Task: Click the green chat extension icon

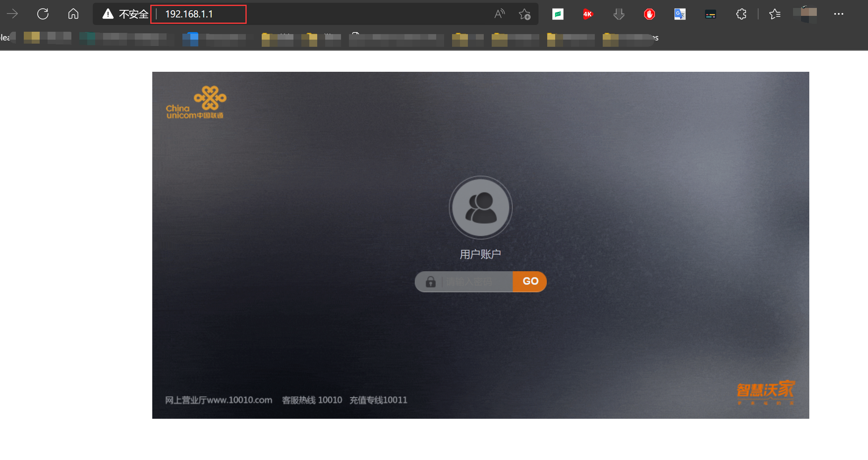Action: coord(558,14)
